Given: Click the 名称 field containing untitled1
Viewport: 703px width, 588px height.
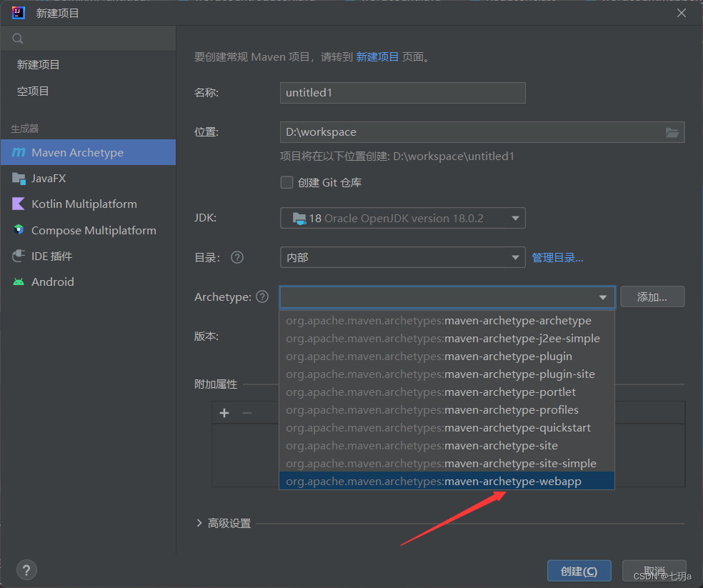Looking at the screenshot, I should tap(403, 93).
